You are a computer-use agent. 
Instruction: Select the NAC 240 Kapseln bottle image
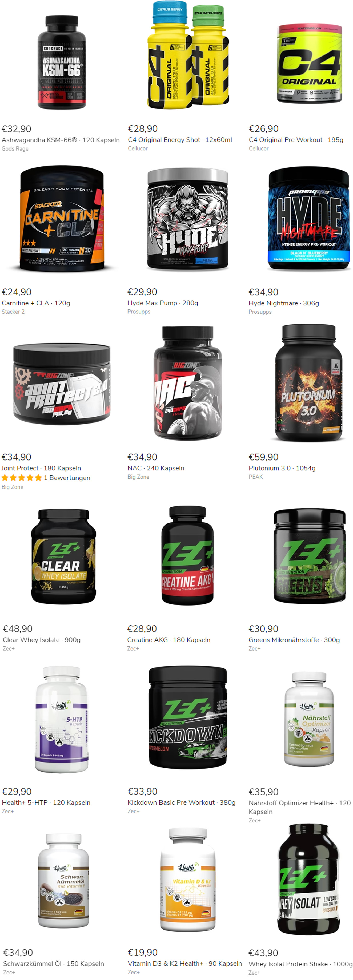pyautogui.click(x=187, y=383)
